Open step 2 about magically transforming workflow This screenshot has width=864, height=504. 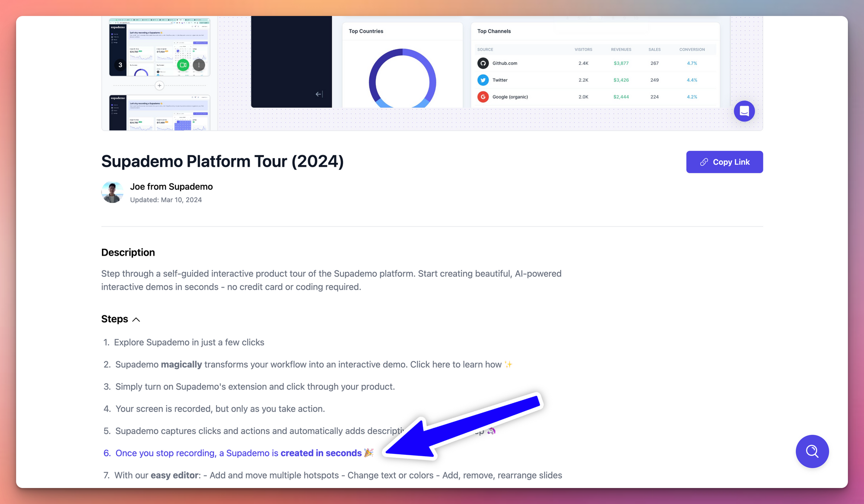[x=308, y=365]
